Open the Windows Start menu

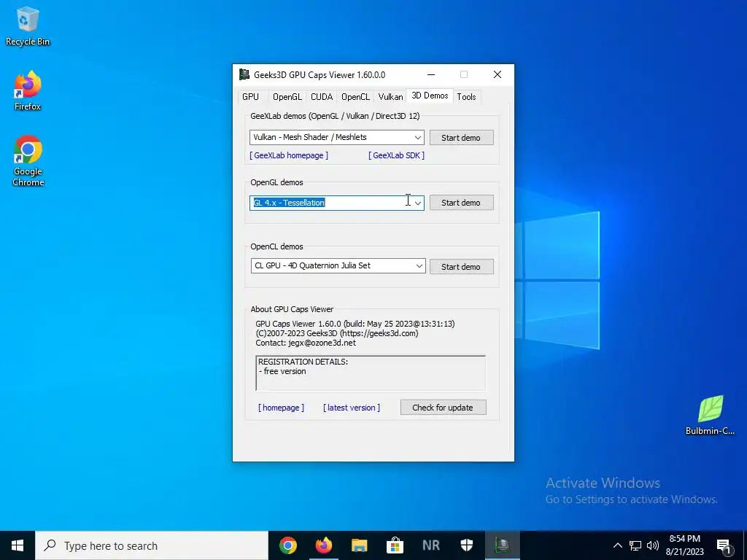pos(18,545)
